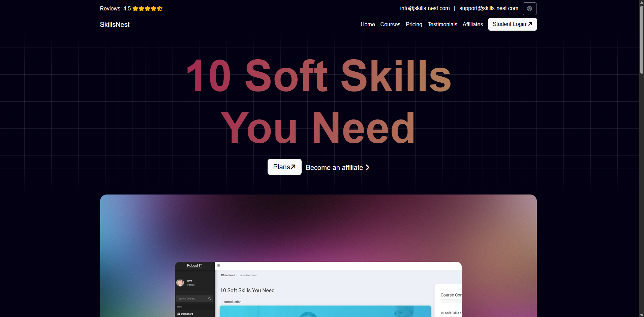Click the page vertical scrollbar thumb
The image size is (644, 317).
pyautogui.click(x=642, y=39)
